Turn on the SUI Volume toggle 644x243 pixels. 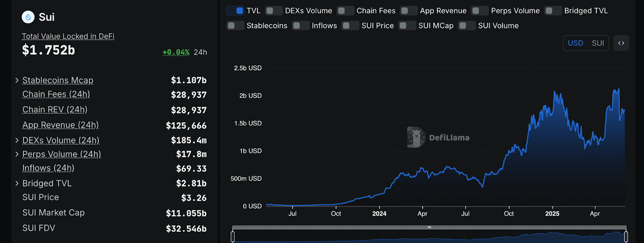(x=467, y=25)
